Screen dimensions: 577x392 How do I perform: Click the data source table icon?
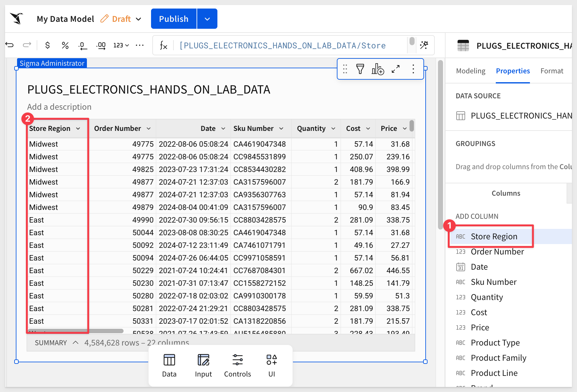click(461, 116)
